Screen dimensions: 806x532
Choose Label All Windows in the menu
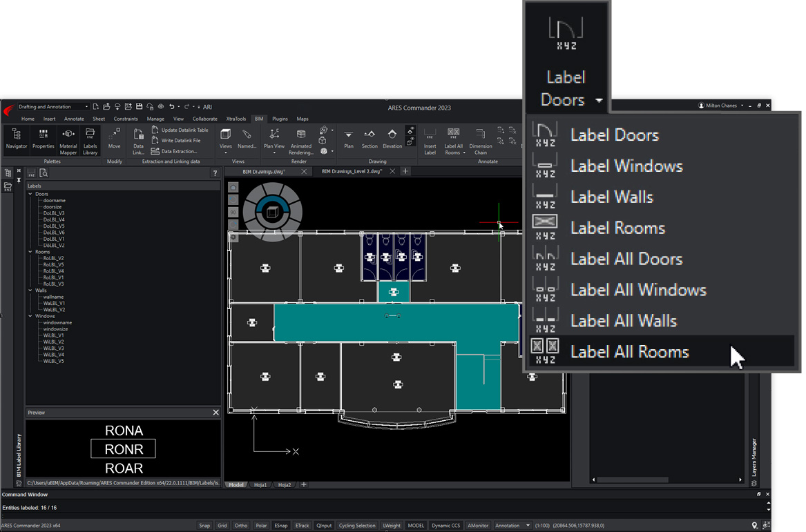pos(662,290)
